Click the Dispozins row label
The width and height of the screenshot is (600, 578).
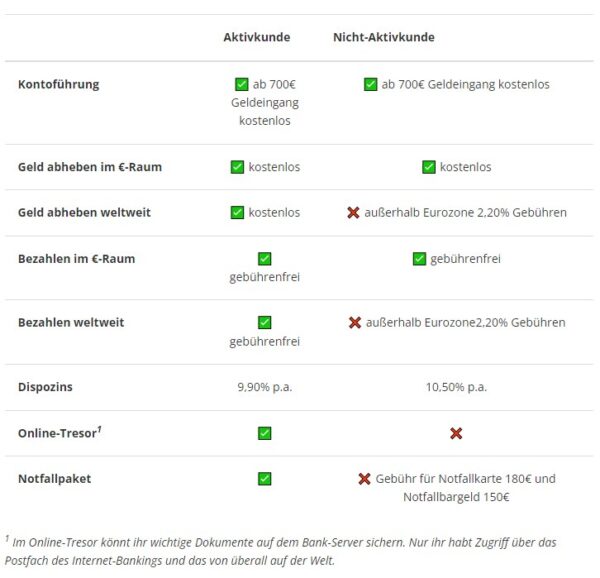tap(45, 387)
